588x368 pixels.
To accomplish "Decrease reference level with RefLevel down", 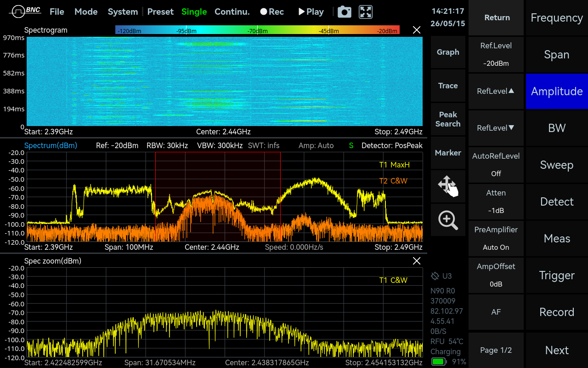I will pos(496,128).
